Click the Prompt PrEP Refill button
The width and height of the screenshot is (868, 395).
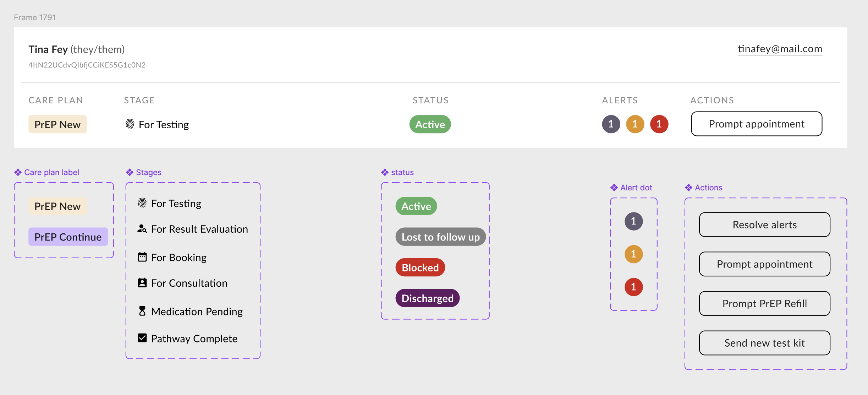pyautogui.click(x=764, y=303)
